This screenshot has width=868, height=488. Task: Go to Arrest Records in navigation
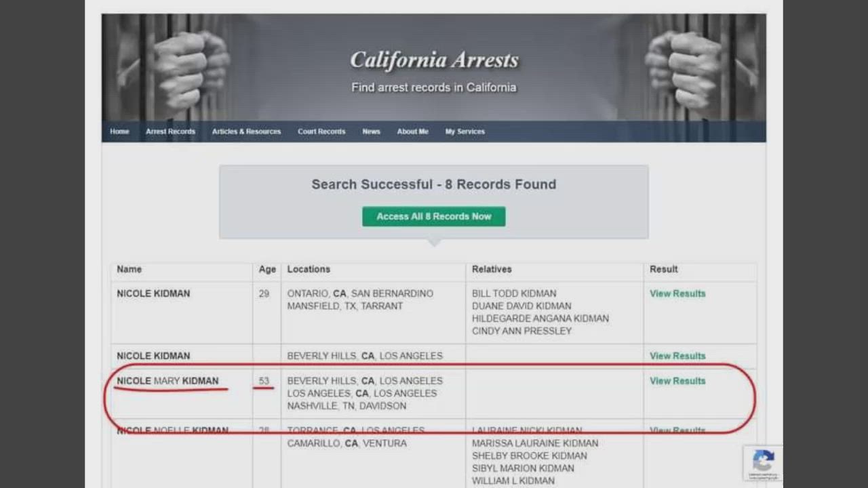(170, 131)
